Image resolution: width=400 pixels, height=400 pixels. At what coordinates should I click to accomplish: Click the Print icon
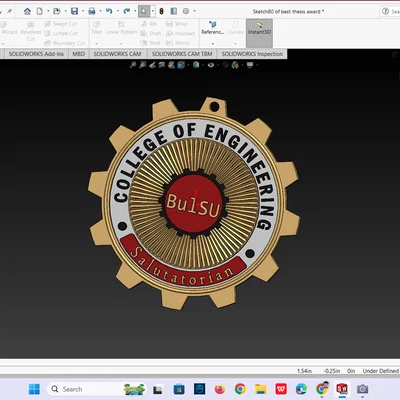(92, 11)
